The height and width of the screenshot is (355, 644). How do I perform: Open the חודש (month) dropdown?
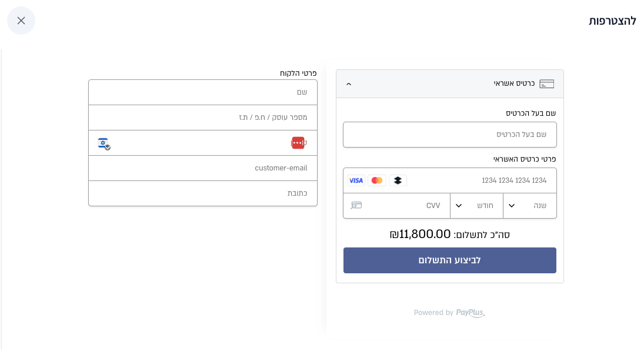(476, 206)
